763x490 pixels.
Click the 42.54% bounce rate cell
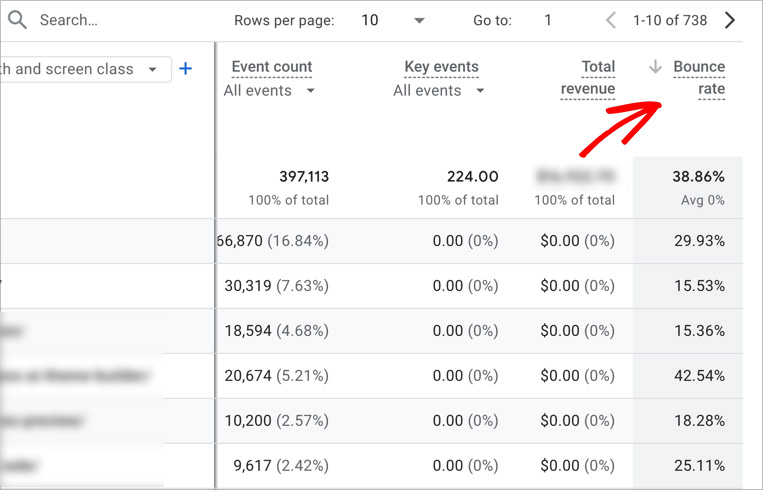[699, 376]
